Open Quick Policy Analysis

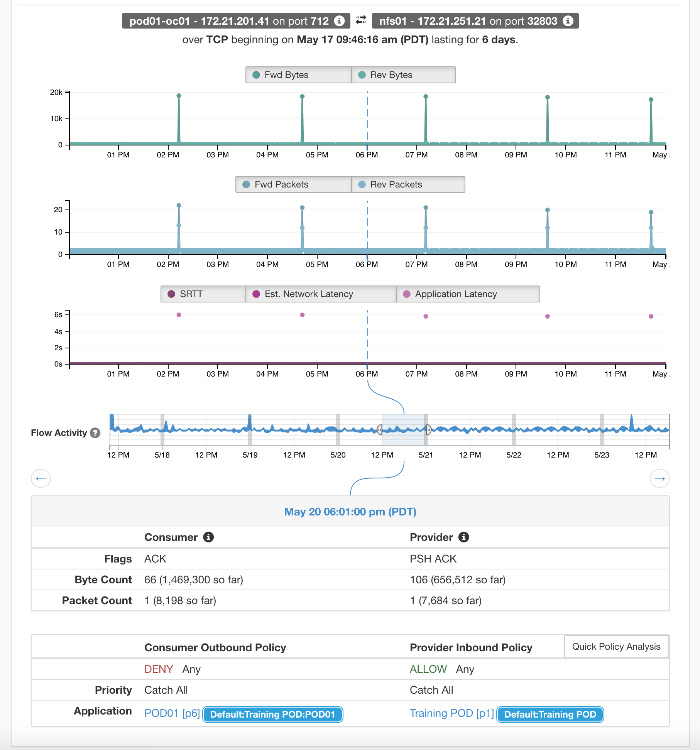point(616,647)
